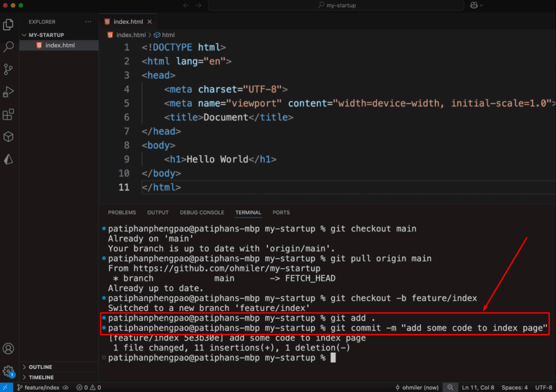Open the Accounts menu icon

pyautogui.click(x=8, y=349)
